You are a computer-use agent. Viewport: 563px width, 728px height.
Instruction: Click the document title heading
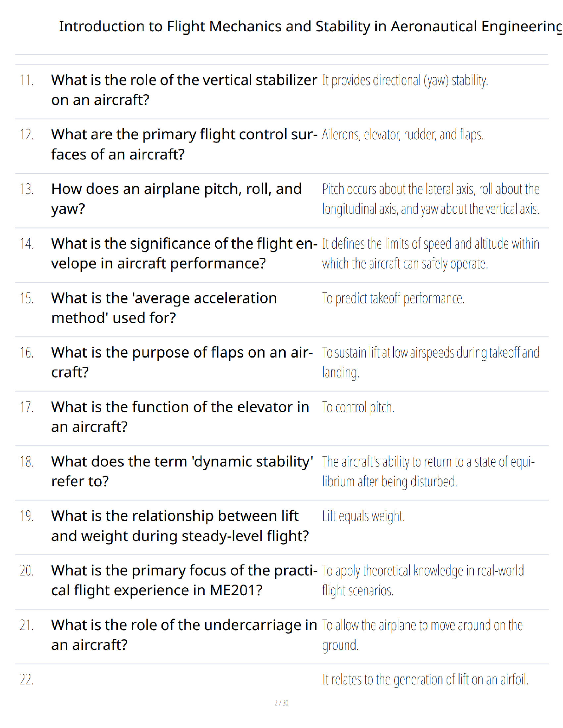tap(310, 27)
